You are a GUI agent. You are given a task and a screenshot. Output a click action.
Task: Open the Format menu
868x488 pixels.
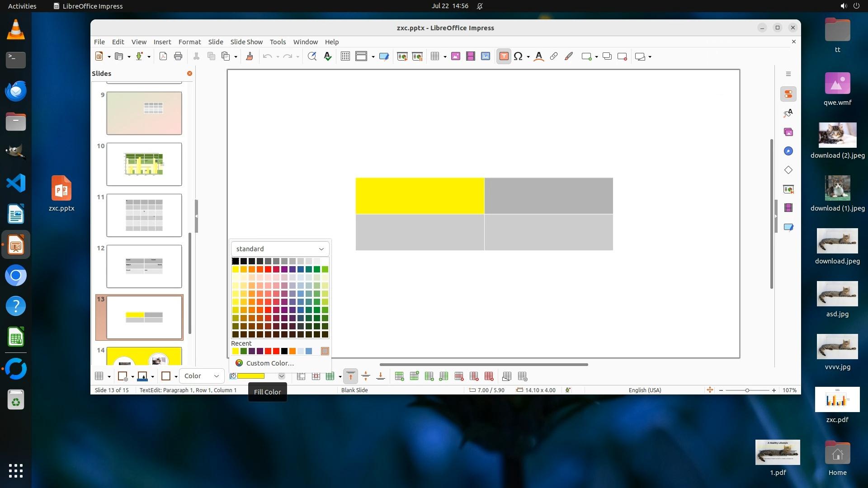[x=189, y=42]
